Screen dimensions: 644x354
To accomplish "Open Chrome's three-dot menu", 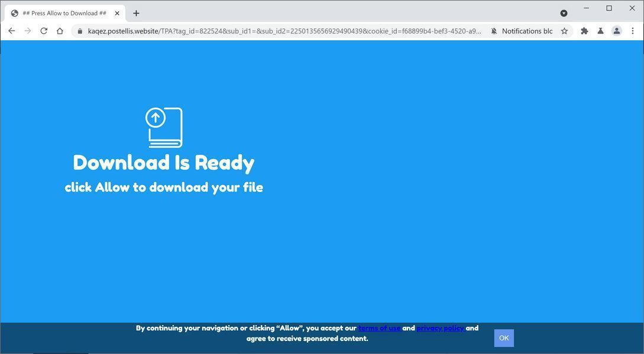I will pyautogui.click(x=633, y=31).
